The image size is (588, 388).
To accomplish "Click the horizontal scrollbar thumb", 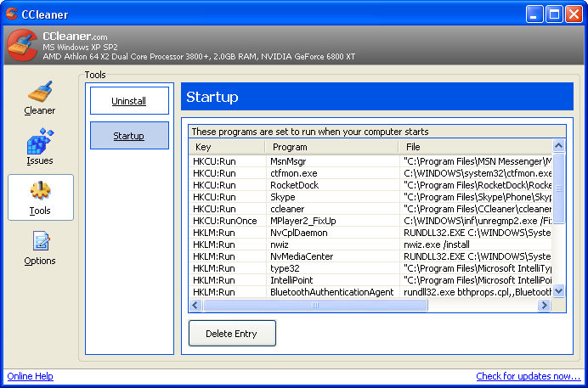I will [315, 306].
